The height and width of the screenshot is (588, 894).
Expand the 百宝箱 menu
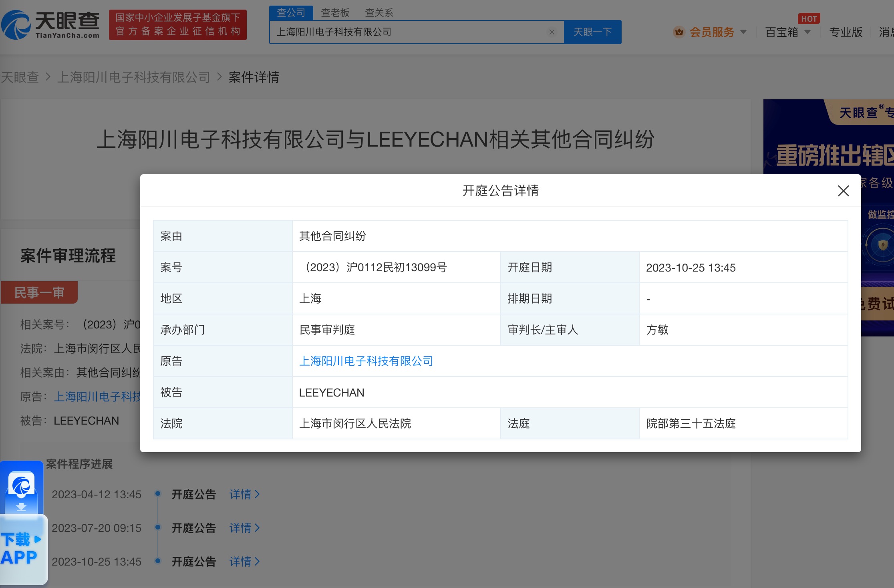pos(787,32)
